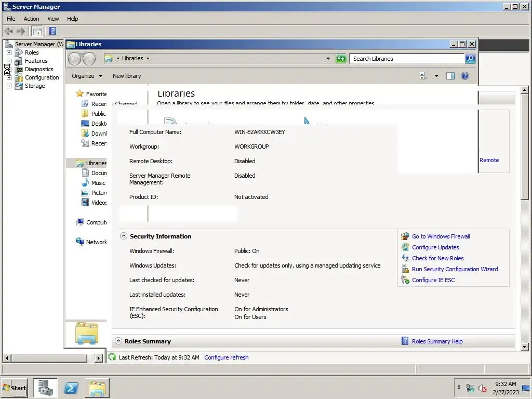Screen dimensions: 532x399
Task: Open Go to Windows Firewall link
Action: pos(441,236)
